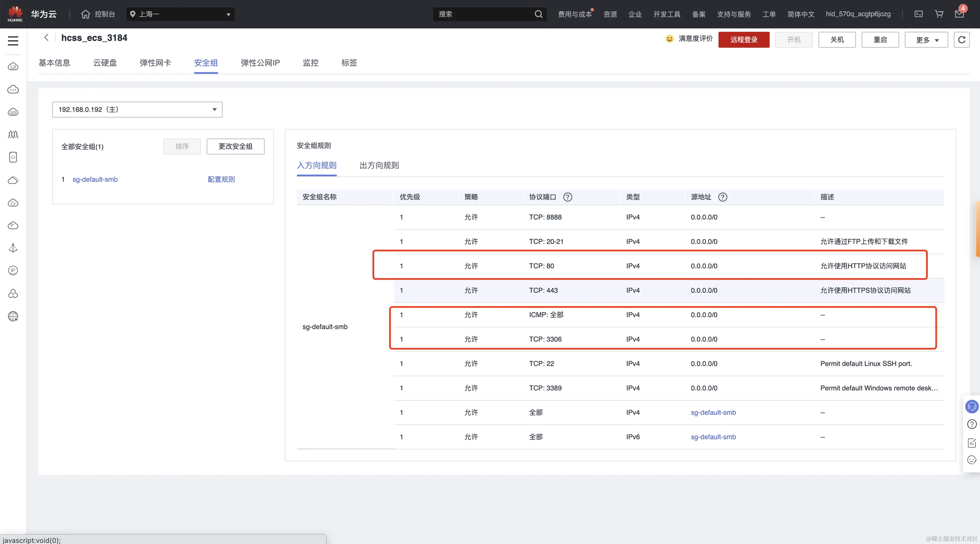Click the help icon next to 源地址
This screenshot has width=980, height=544.
click(722, 197)
